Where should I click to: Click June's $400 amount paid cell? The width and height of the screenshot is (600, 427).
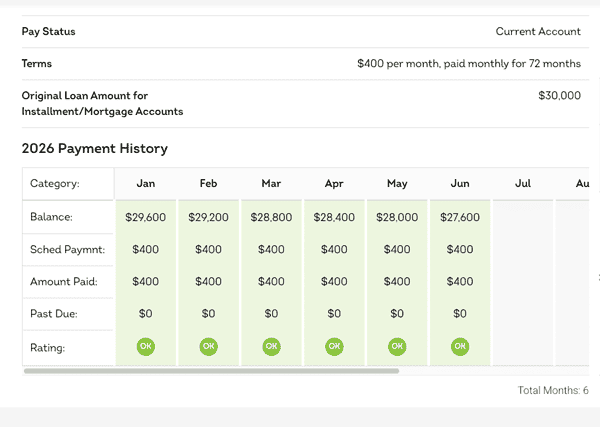pyautogui.click(x=460, y=282)
